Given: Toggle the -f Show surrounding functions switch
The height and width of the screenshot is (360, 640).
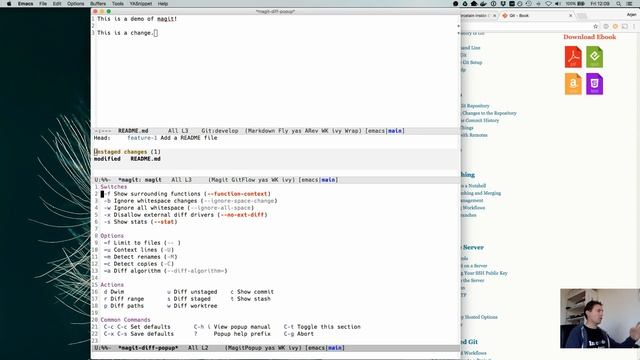Looking at the screenshot, I should pos(186,194).
